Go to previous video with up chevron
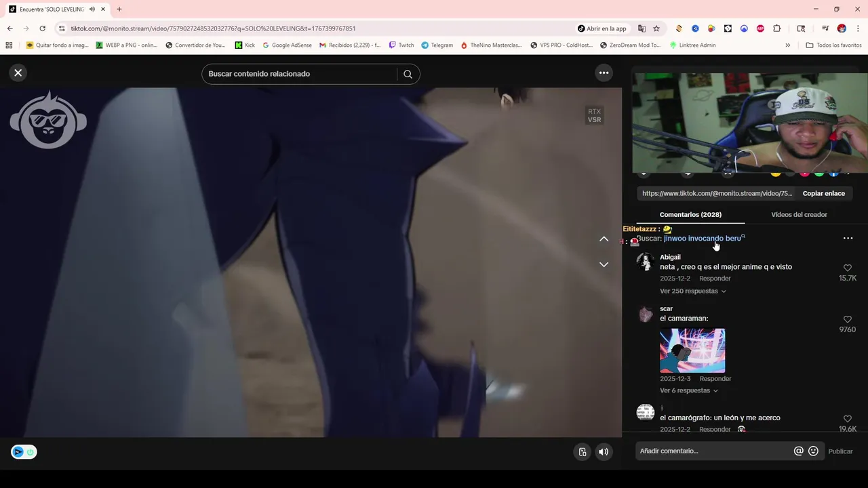The height and width of the screenshot is (488, 868). [x=604, y=239]
